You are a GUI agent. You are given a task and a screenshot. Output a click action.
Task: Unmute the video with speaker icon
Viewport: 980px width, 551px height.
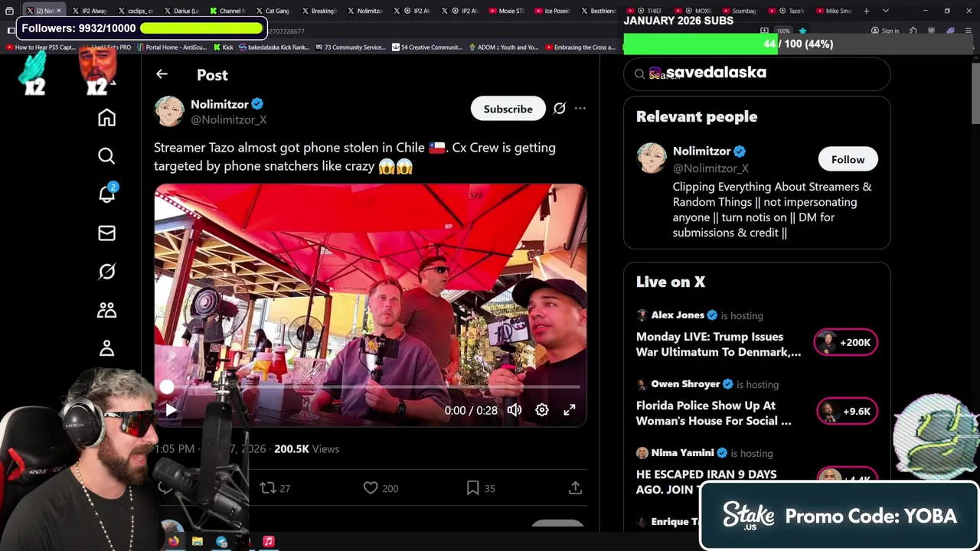tap(514, 410)
